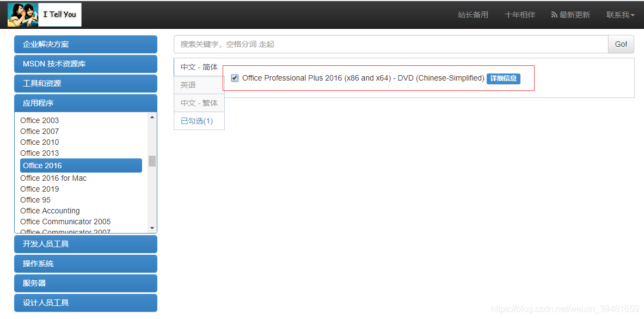
Task: Click the application list scrollbar thumb
Action: (x=152, y=161)
